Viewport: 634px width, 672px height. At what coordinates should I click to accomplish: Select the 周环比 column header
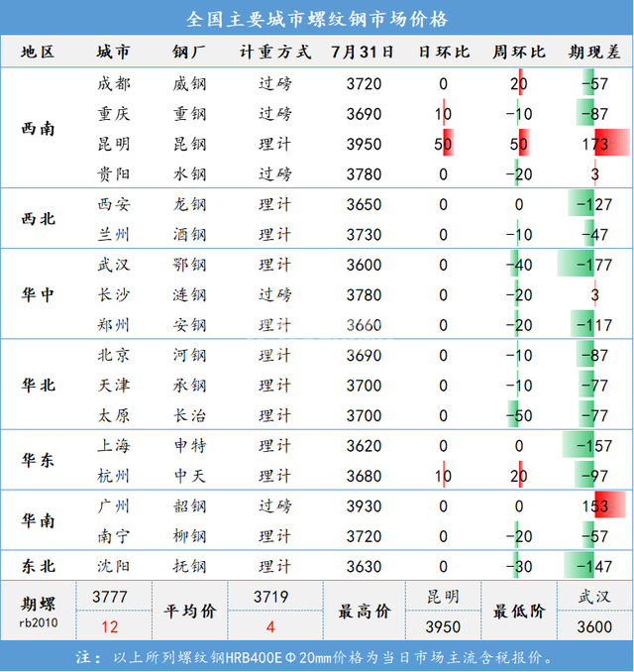[519, 52]
